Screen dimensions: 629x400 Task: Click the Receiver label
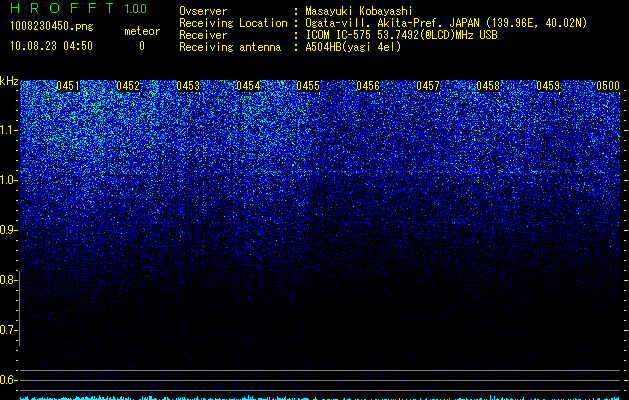(203, 35)
